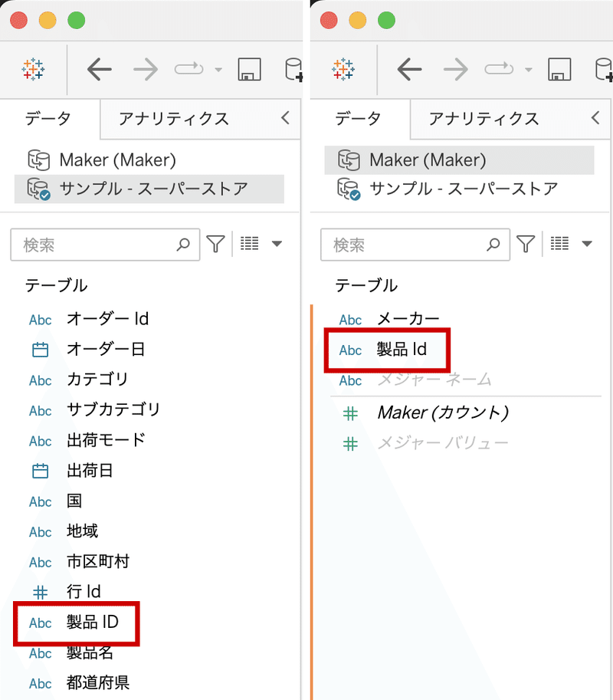Select the サブカテゴリ field
The width and height of the screenshot is (613, 700).
(113, 410)
